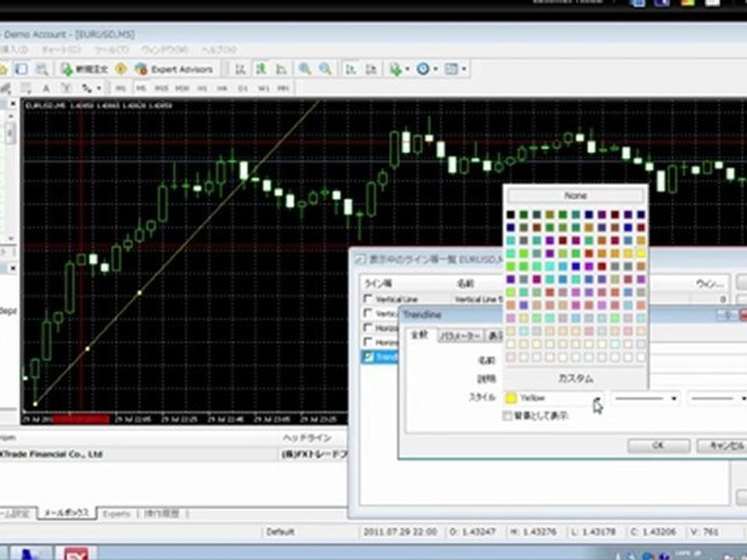Zoom in on the chart
Screen dimensions: 747x560
[x=305, y=69]
